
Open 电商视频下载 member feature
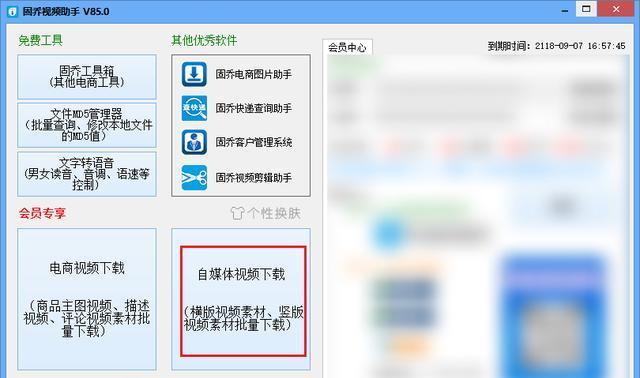(x=87, y=299)
